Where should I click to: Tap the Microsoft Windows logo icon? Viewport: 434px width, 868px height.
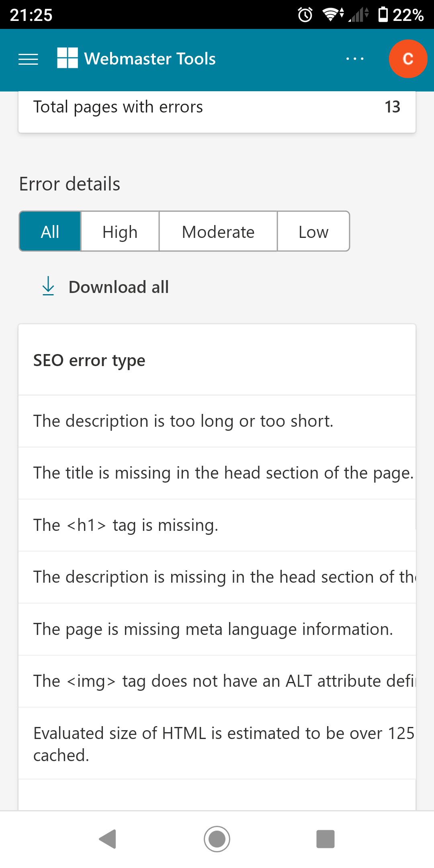pyautogui.click(x=68, y=58)
